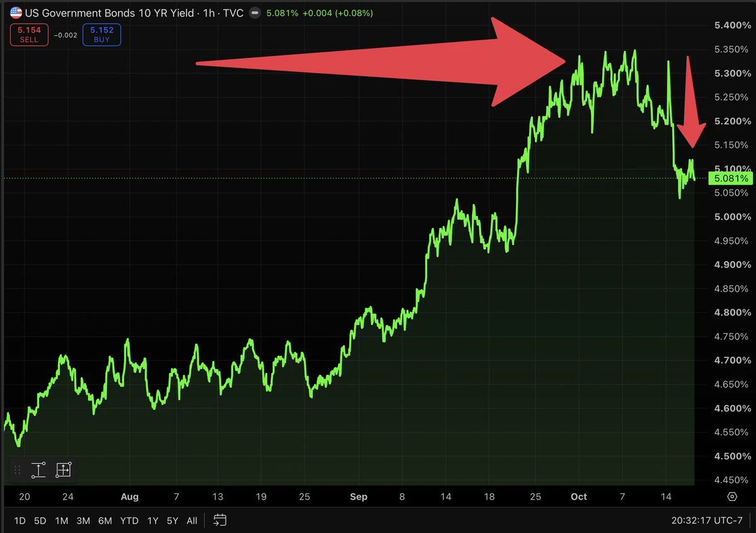The image size is (756, 533).
Task: Click the green 5.081% current price label
Action: click(x=731, y=178)
